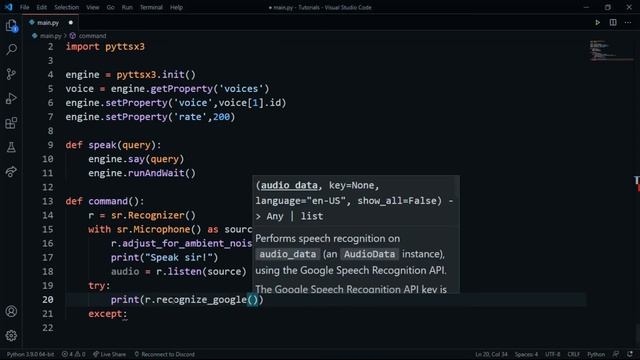Open the Run and Debug view
This screenshot has height=360, width=640.
pyautogui.click(x=11, y=98)
